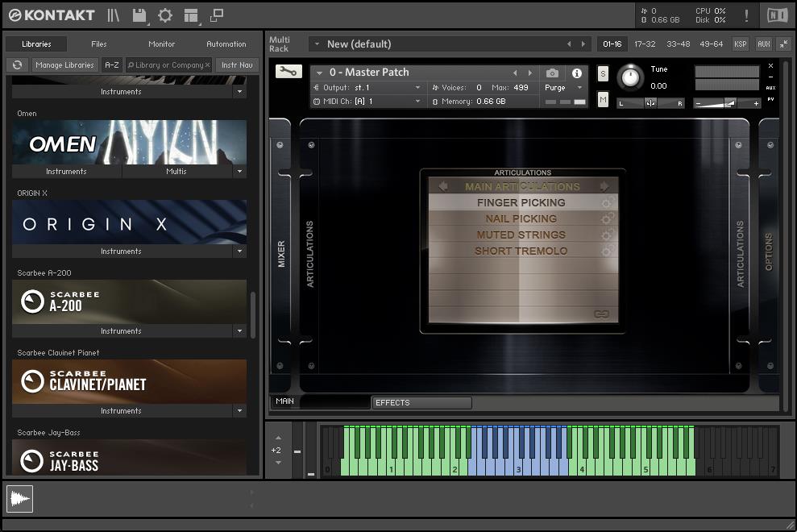Adjust the Tune knob
The width and height of the screenshot is (797, 532).
pyautogui.click(x=630, y=77)
